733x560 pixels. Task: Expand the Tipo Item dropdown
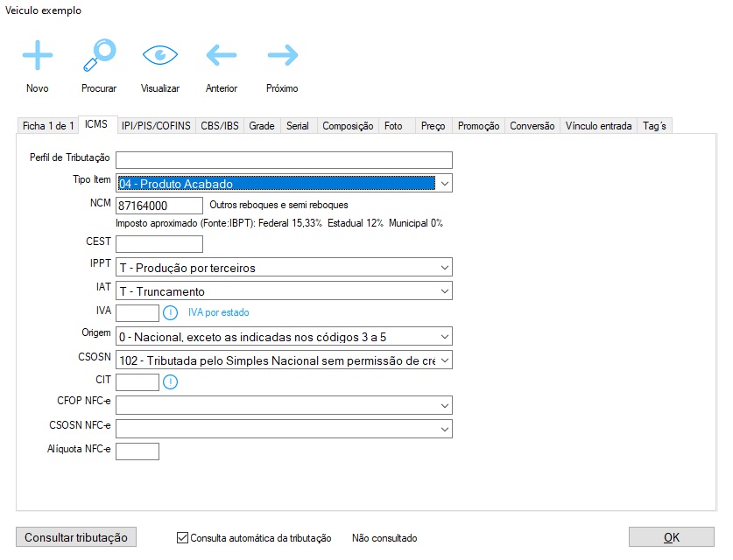tap(444, 184)
